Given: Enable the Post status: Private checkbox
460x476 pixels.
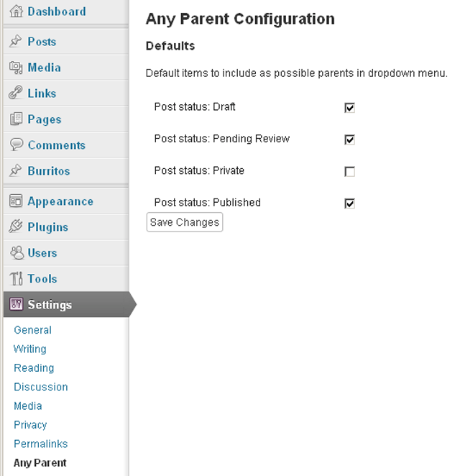Looking at the screenshot, I should click(x=349, y=172).
